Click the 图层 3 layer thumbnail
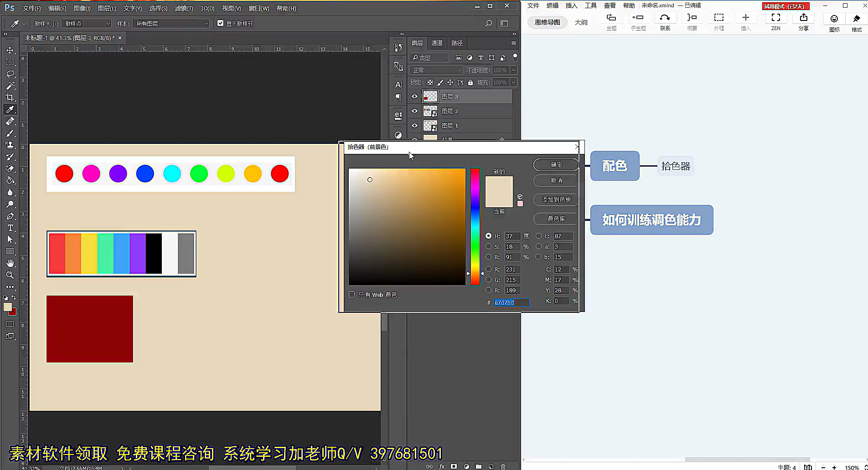 coord(430,97)
